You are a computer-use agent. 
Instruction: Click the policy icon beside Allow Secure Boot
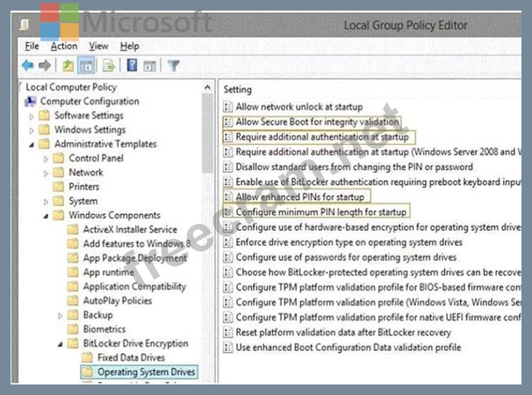pos(228,121)
